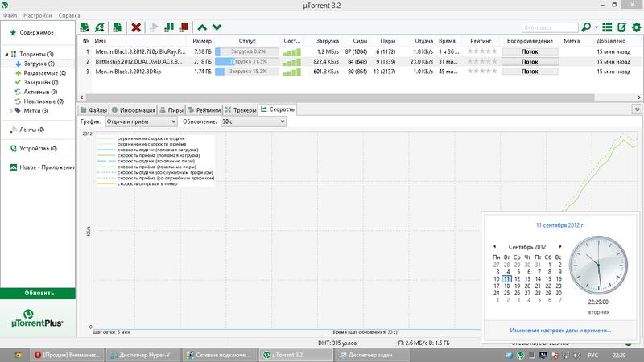
Task: Open Chrome from the taskbar
Action: click(x=18, y=355)
